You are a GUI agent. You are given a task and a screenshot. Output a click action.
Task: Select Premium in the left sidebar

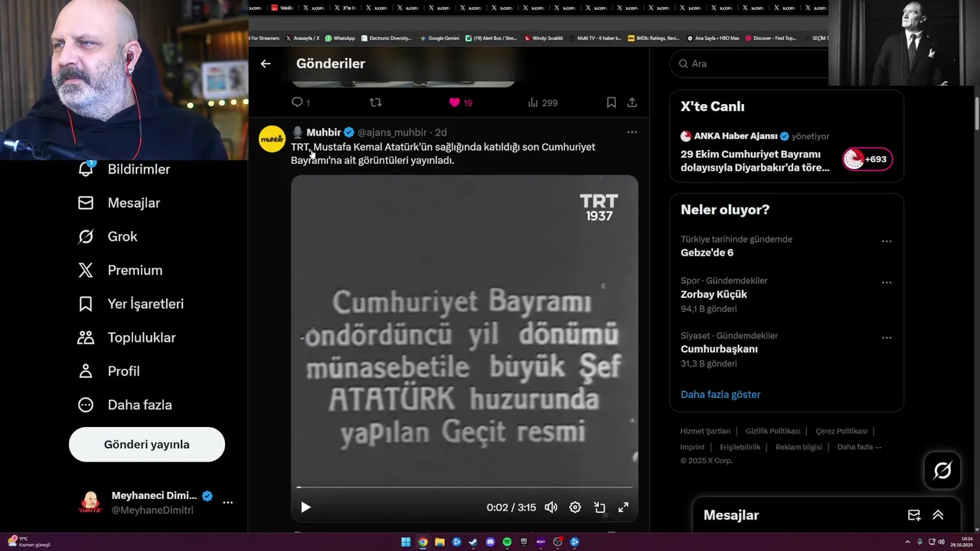[120, 270]
